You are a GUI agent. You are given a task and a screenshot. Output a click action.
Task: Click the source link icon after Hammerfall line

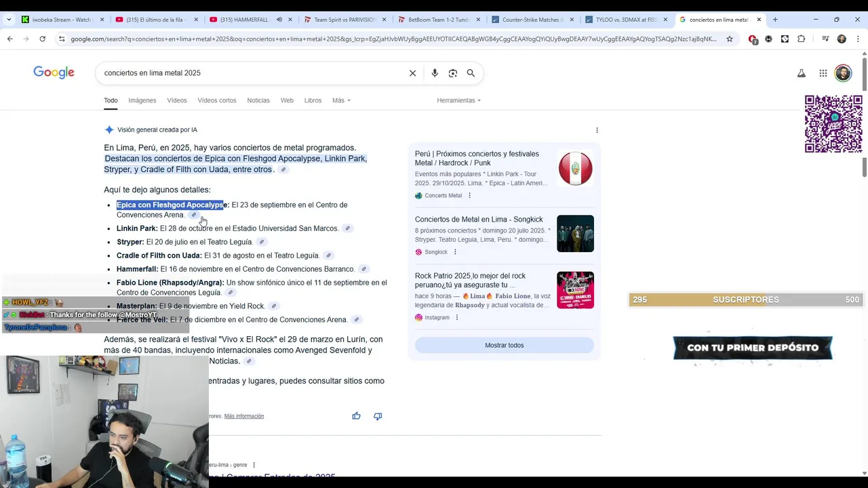(x=363, y=269)
